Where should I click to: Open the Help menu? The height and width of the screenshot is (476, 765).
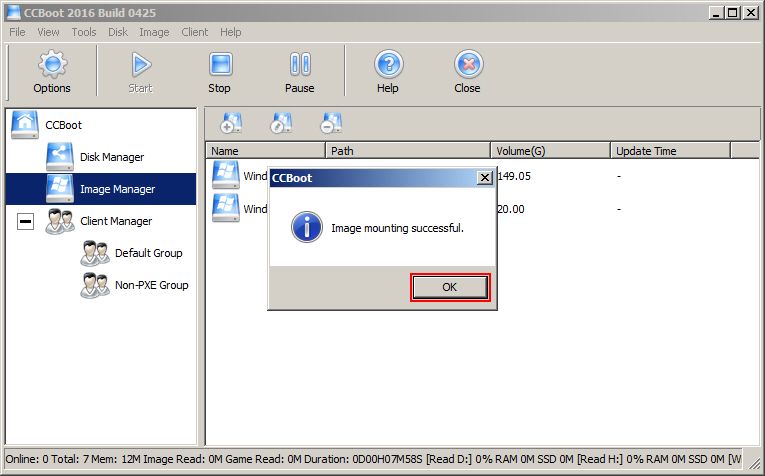pyautogui.click(x=230, y=32)
